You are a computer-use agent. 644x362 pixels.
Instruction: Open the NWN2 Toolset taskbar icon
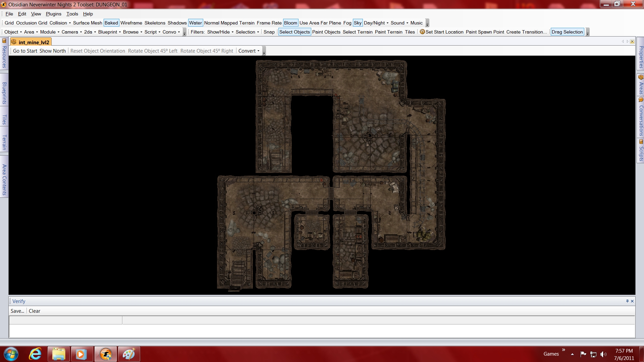coord(106,354)
